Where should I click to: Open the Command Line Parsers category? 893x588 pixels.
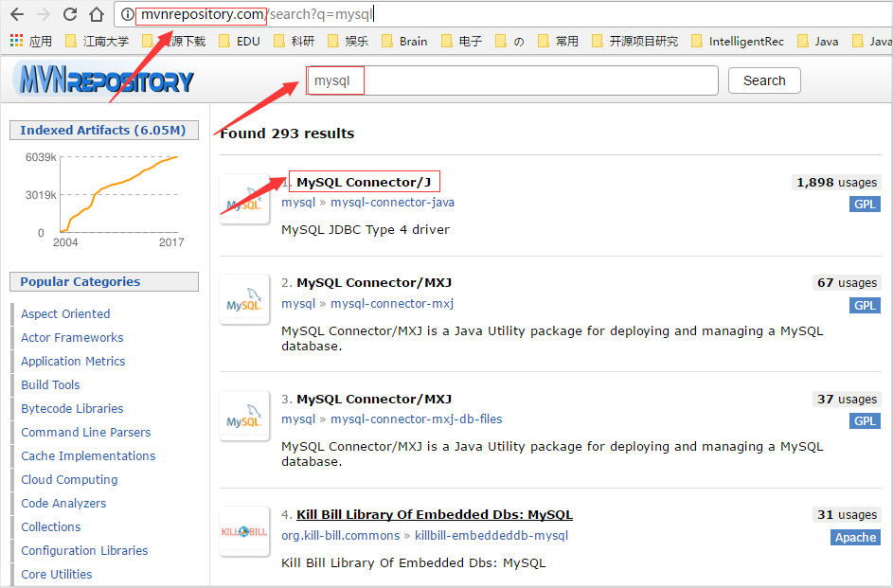click(x=86, y=432)
